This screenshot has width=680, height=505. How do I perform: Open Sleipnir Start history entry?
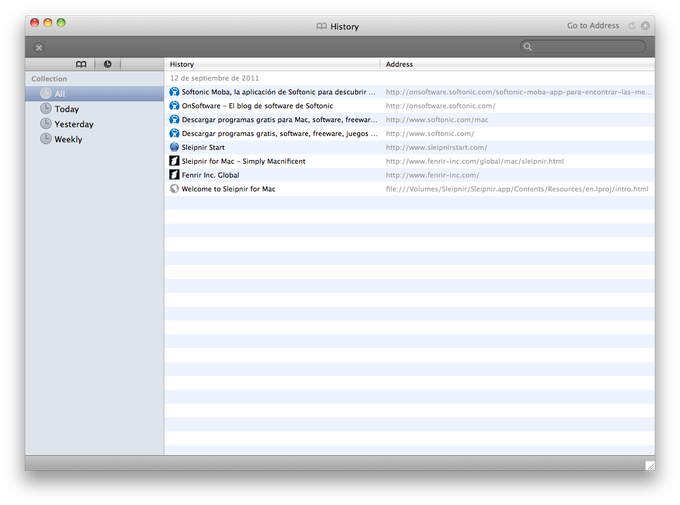[409, 148]
